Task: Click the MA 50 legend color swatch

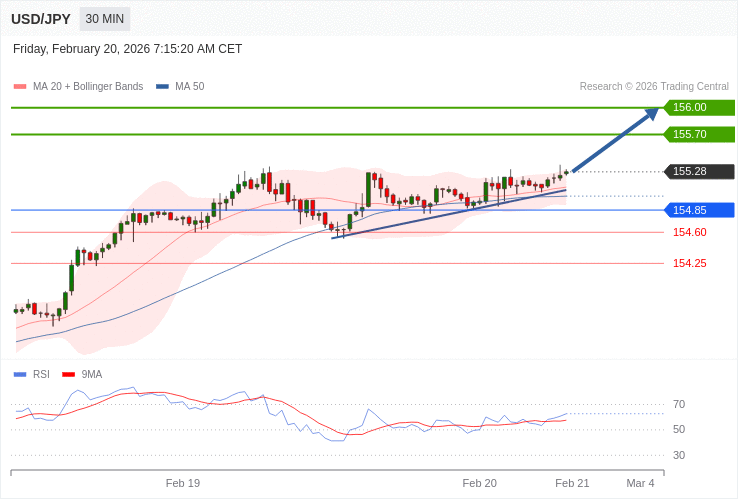Action: (x=162, y=87)
